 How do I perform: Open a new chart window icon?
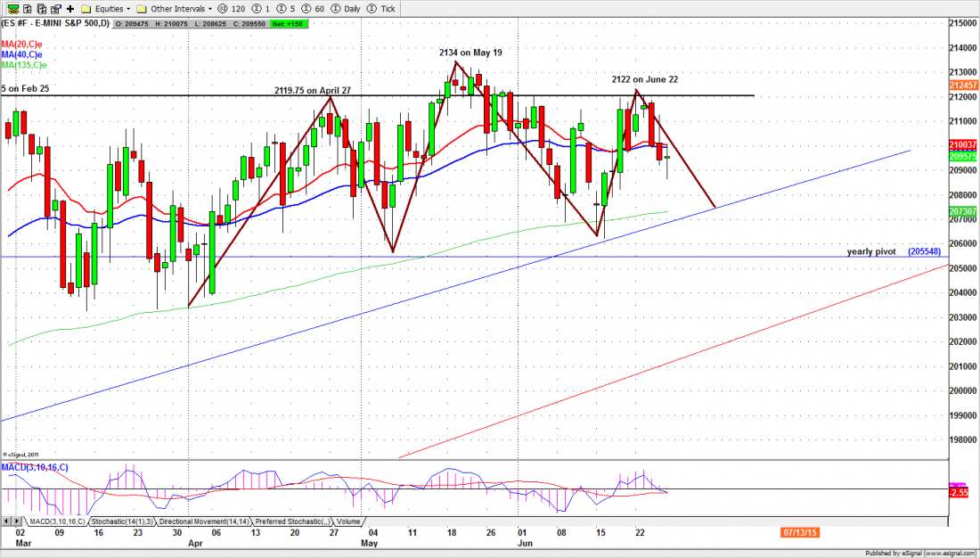26,7
